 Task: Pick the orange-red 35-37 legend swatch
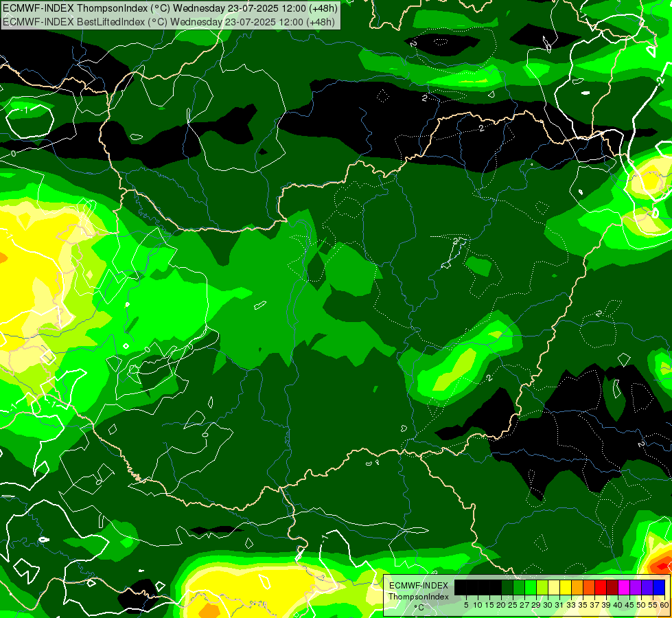point(589,587)
